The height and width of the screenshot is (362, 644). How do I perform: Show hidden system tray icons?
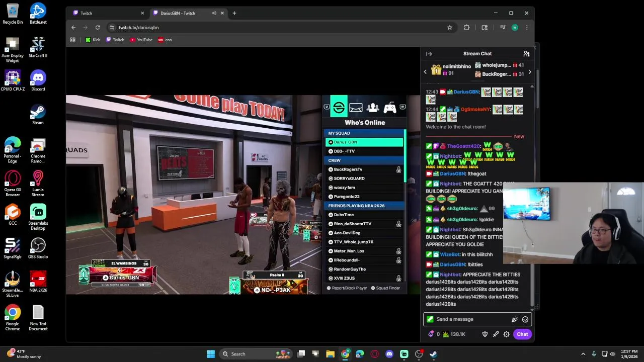click(583, 354)
